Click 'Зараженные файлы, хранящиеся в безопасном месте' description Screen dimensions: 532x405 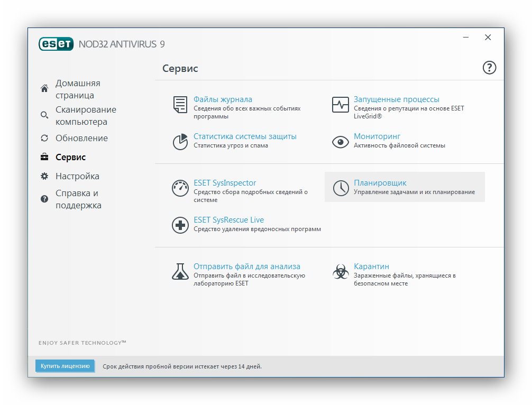[405, 280]
